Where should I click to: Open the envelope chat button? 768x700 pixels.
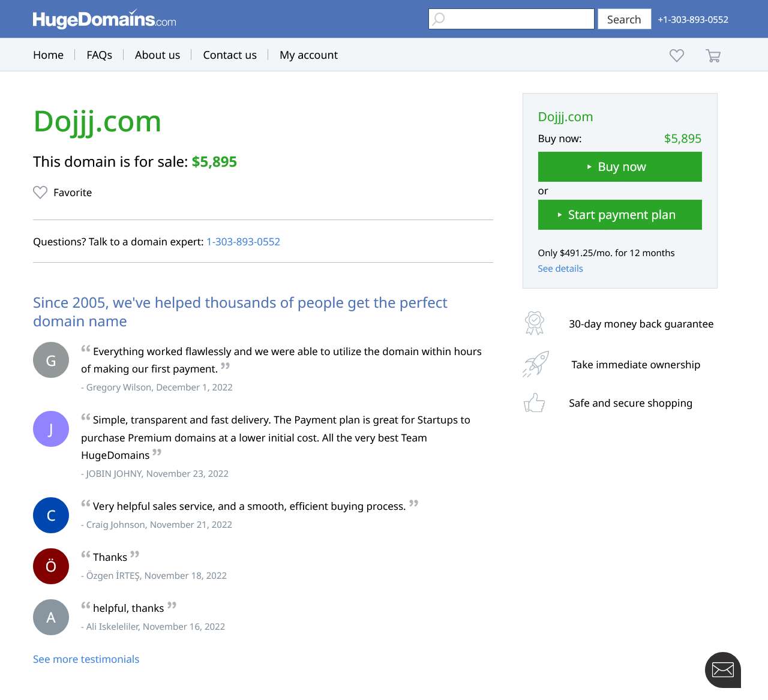723,670
